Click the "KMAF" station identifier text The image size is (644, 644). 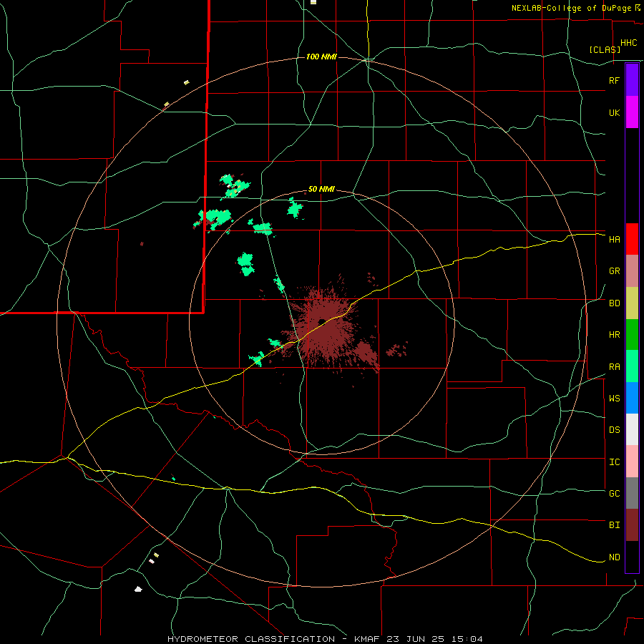[367, 639]
